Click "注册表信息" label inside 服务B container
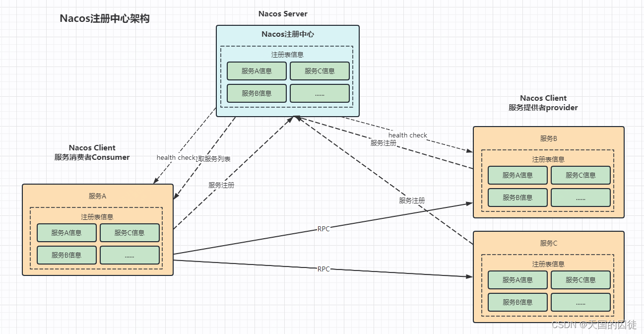 549,159
